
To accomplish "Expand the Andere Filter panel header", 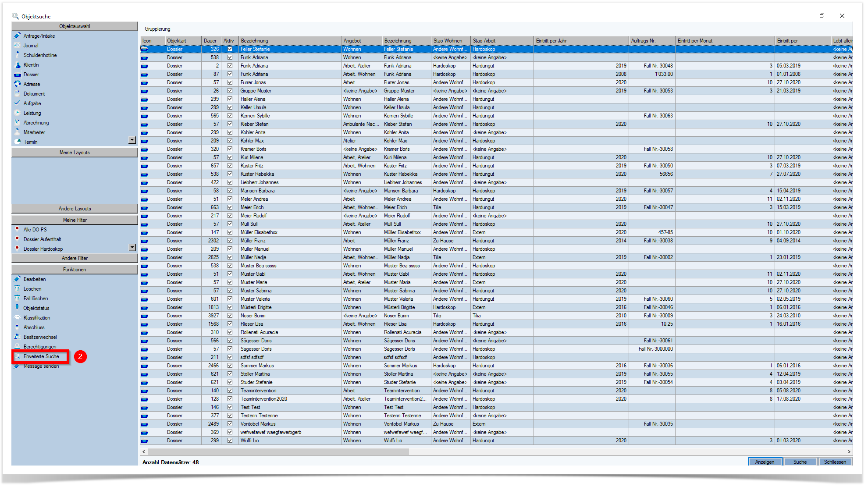I will click(x=75, y=258).
